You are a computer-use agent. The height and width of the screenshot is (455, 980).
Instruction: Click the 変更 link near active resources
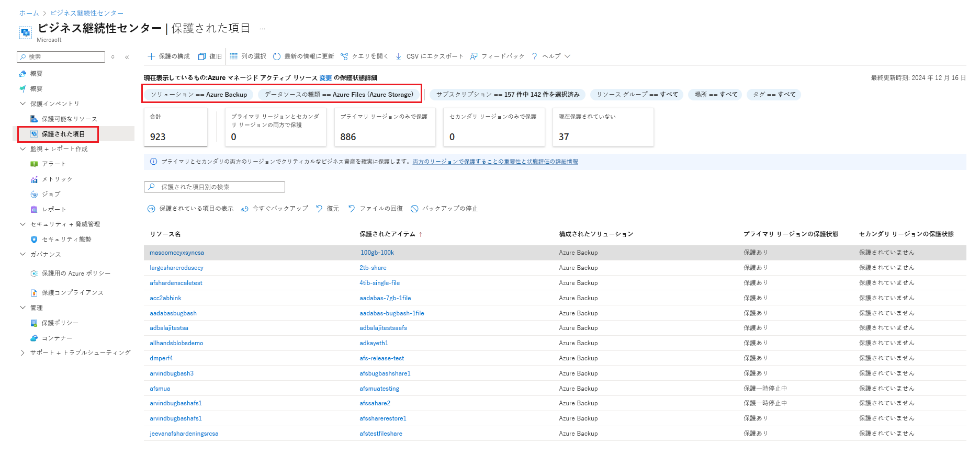325,78
